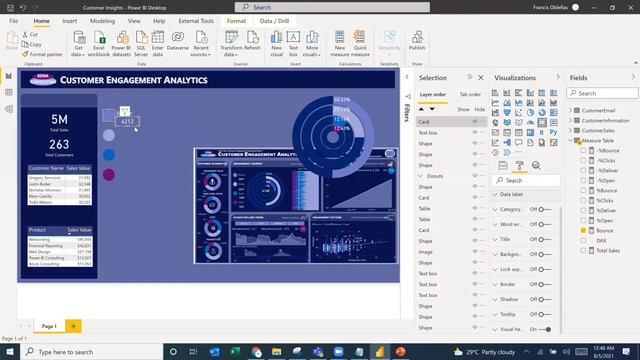Switch to Model view in left sidebar
The image size is (640, 360).
9,109
